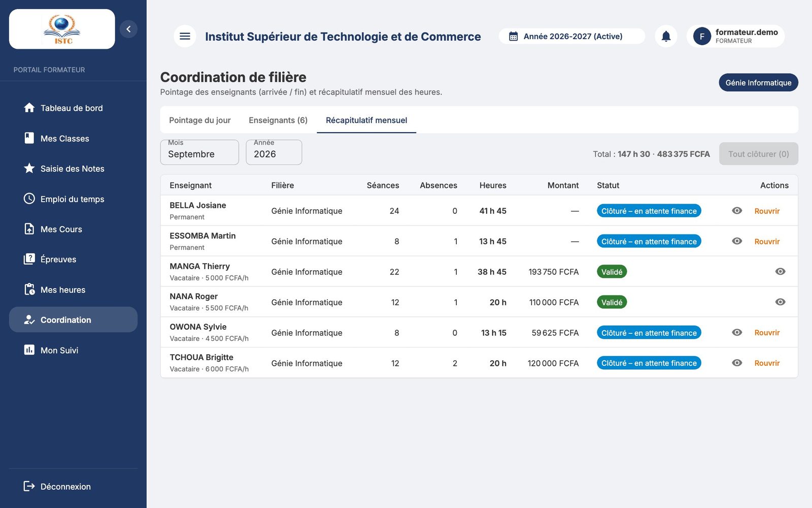Viewport: 812px width, 508px height.
Task: Click the Déconnexion logout icon
Action: 29,486
